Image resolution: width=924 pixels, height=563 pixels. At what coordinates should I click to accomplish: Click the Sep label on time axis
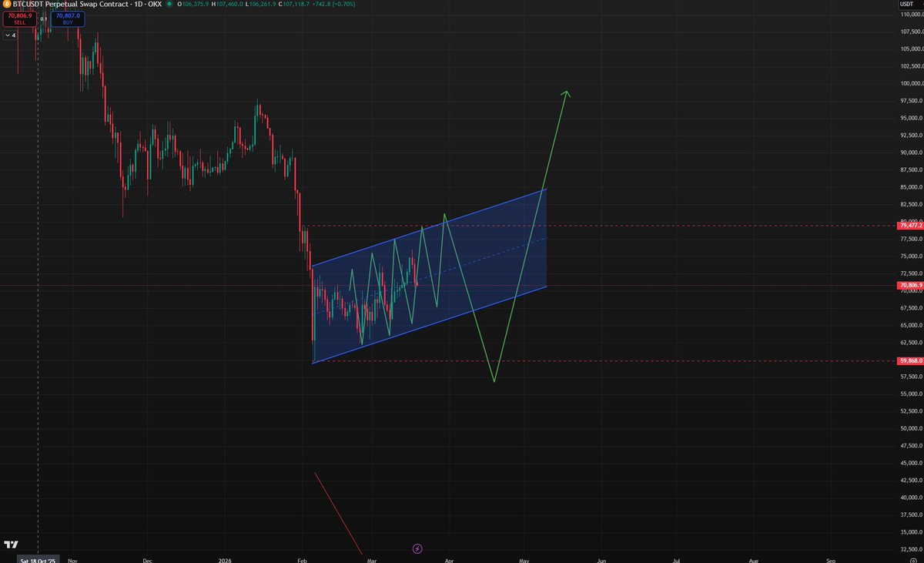(831, 561)
